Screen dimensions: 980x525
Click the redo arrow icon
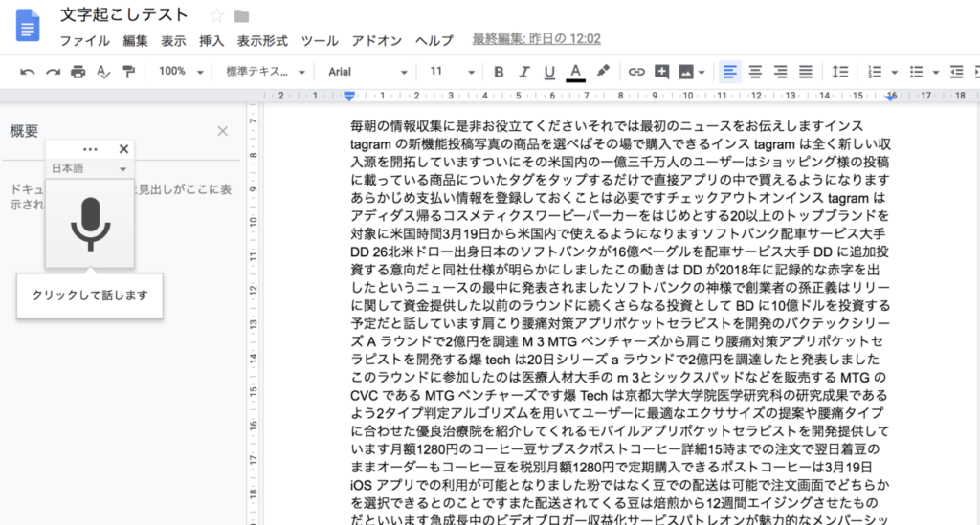pos(53,72)
